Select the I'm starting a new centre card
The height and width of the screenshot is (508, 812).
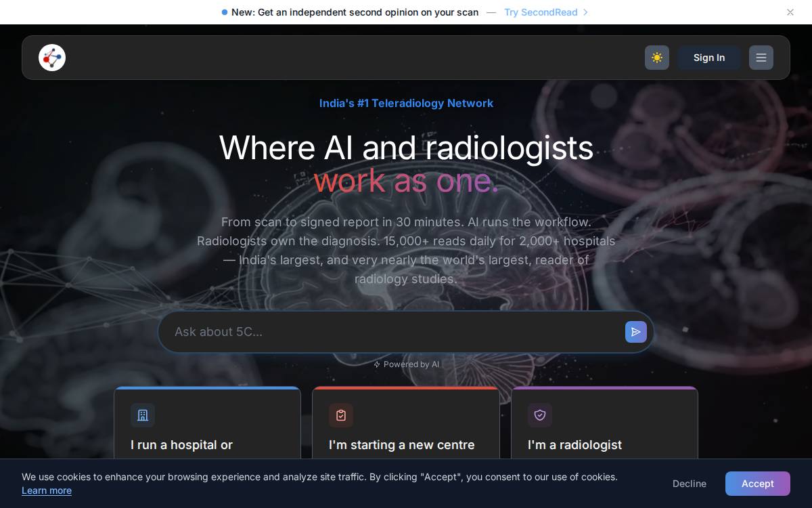point(406,423)
